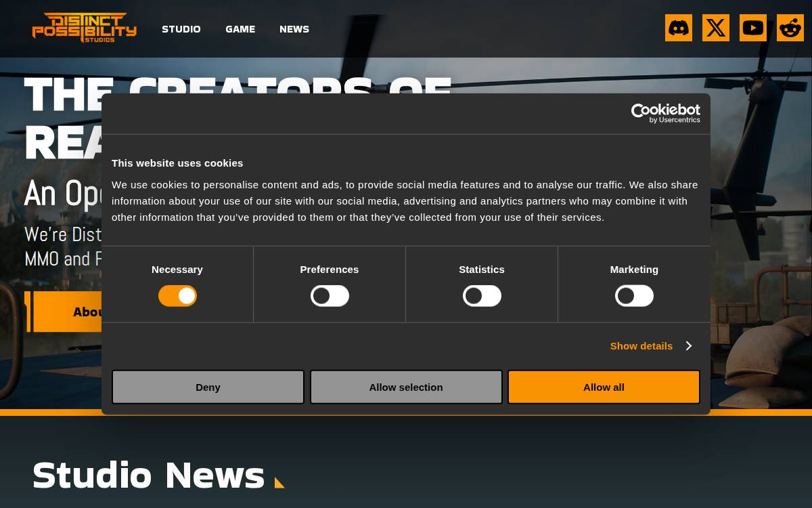Click the Statistics category label
812x508 pixels.
[x=482, y=269]
